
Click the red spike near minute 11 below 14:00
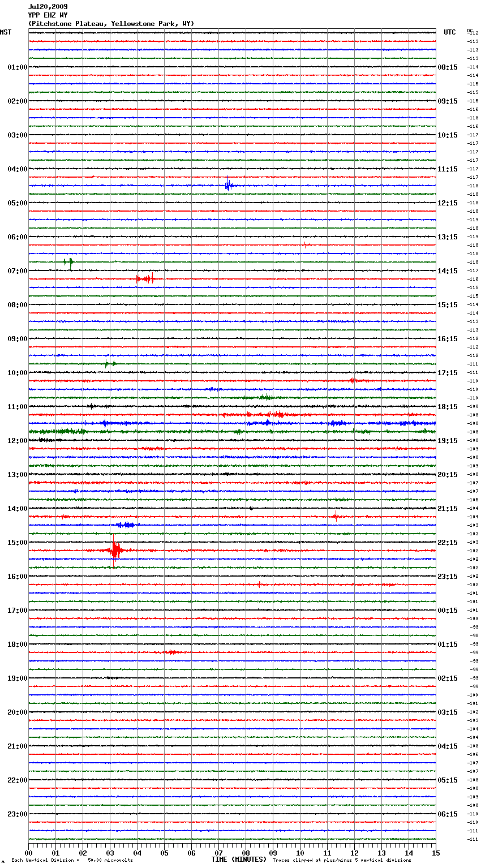pyautogui.click(x=336, y=516)
